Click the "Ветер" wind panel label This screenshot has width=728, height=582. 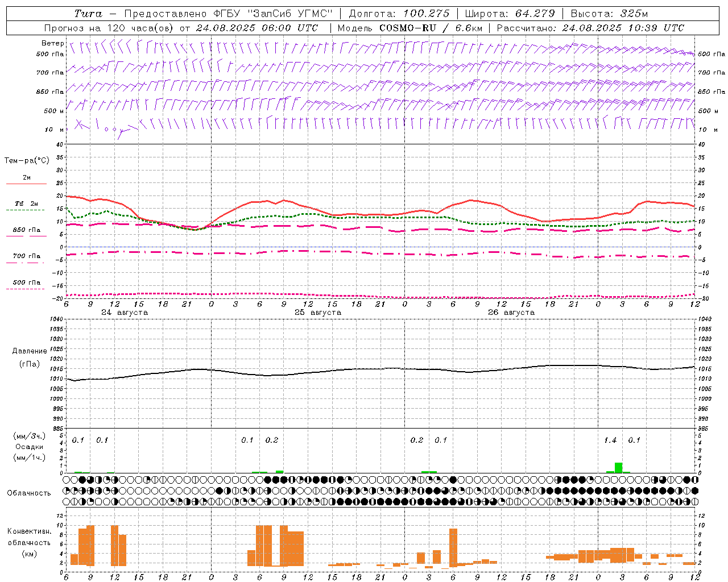click(x=52, y=43)
